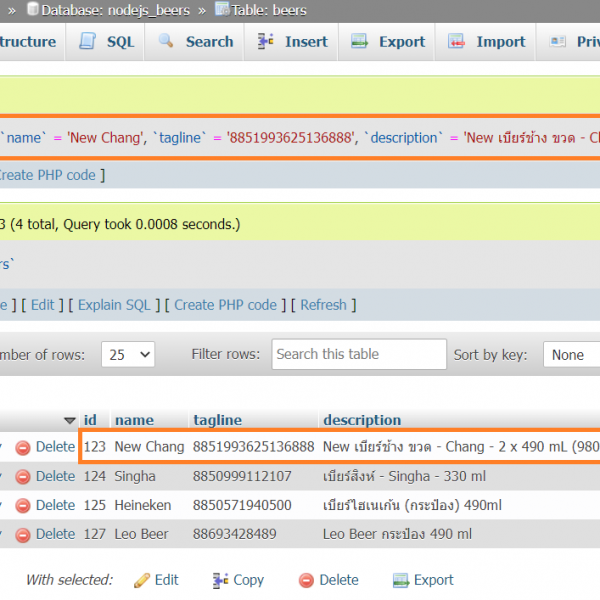The height and width of the screenshot is (600, 600).
Task: Click the Copy icon under With selected
Action: [221, 580]
